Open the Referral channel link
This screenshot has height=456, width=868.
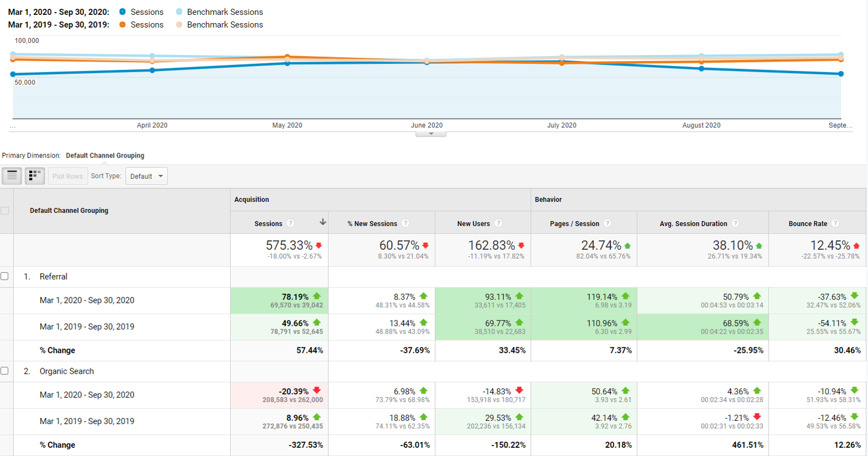(54, 277)
